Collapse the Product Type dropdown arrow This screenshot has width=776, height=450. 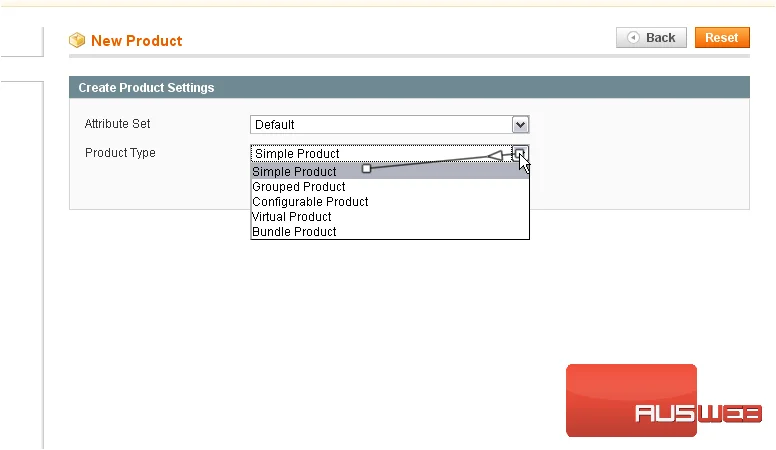520,153
